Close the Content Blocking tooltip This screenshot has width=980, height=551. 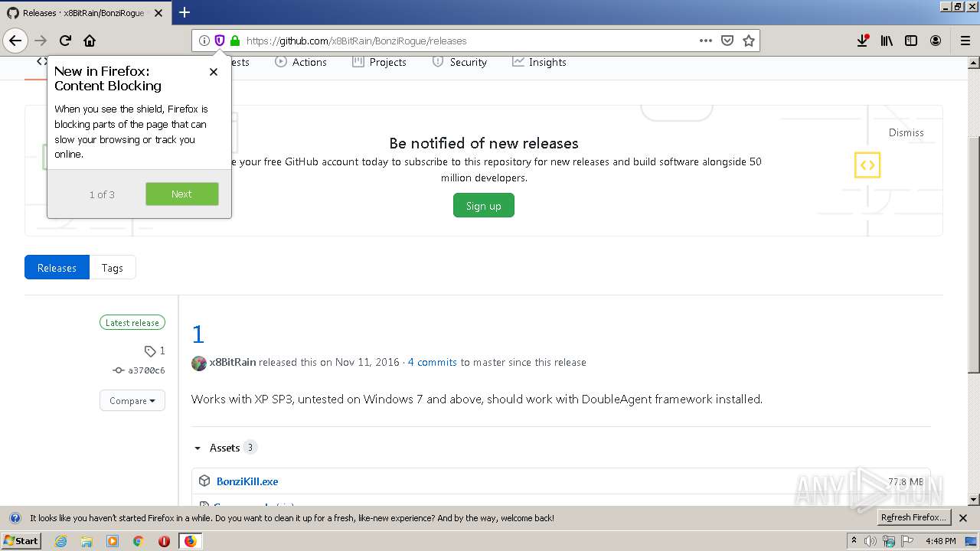click(214, 72)
